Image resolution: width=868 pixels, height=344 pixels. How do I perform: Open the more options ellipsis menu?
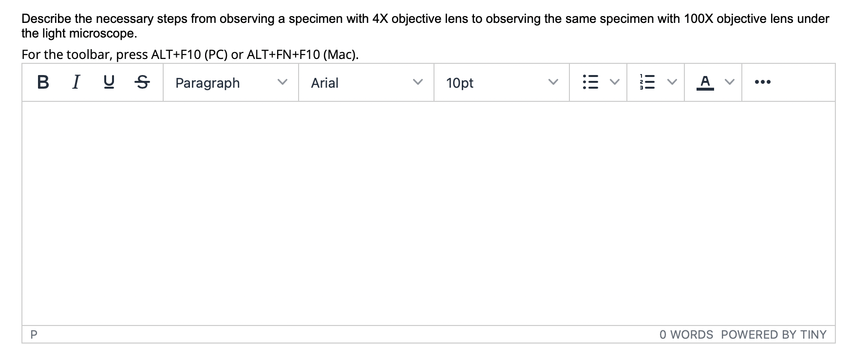click(x=762, y=83)
